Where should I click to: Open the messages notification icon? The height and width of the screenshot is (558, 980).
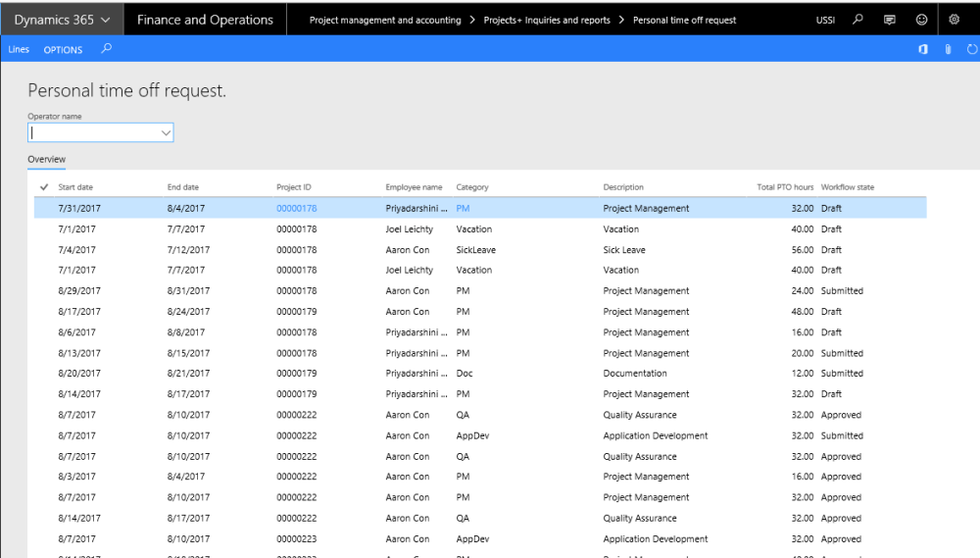coord(889,20)
